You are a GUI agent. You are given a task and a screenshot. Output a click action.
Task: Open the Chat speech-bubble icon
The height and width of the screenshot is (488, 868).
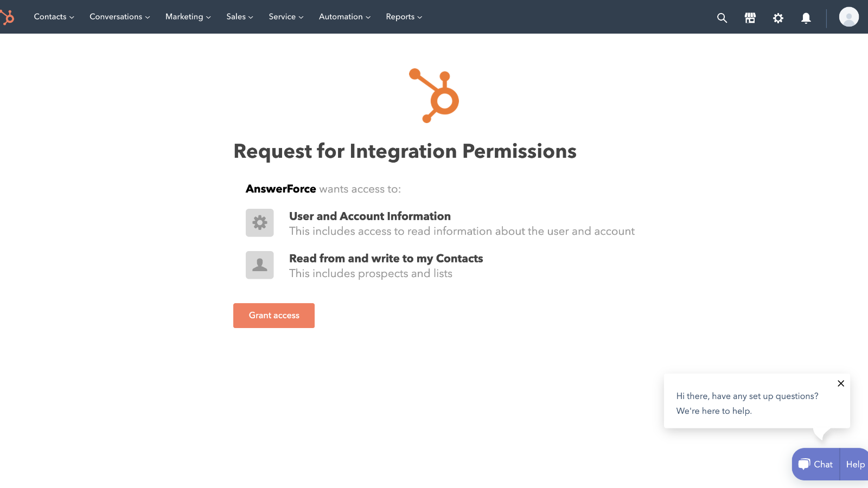pos(803,464)
